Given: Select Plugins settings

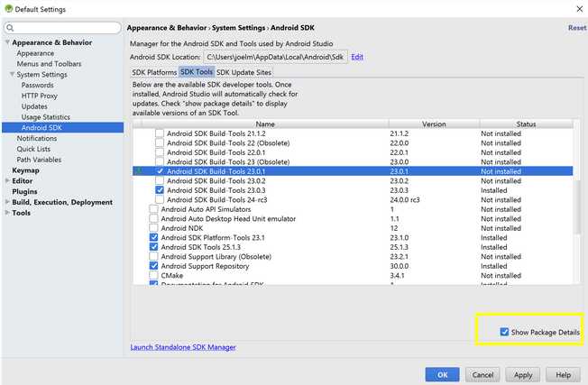Looking at the screenshot, I should pyautogui.click(x=24, y=191).
